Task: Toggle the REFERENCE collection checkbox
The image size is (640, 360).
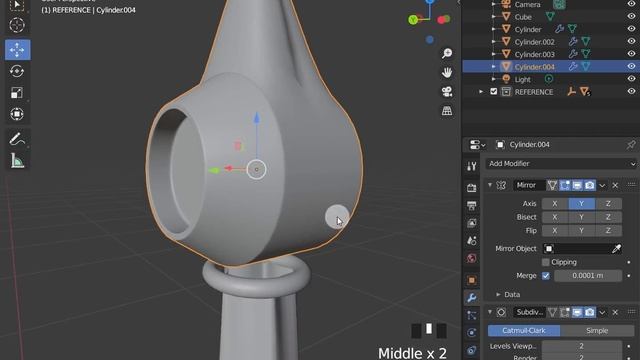Action: click(493, 91)
